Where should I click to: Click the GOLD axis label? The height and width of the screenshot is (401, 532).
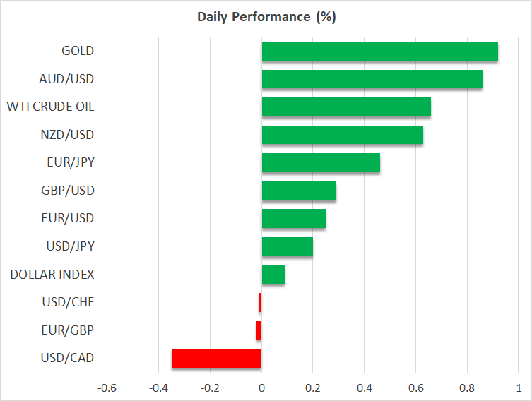coord(78,52)
